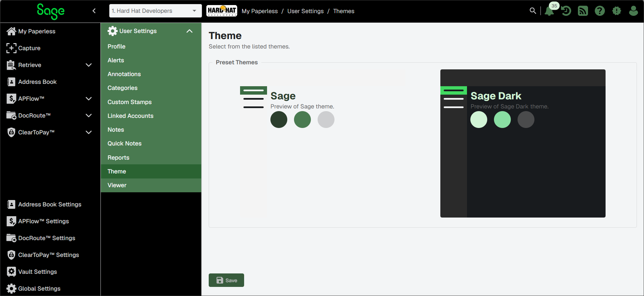The width and height of the screenshot is (644, 296).
Task: Click the "Select from the listed themes." text
Action: click(x=249, y=46)
